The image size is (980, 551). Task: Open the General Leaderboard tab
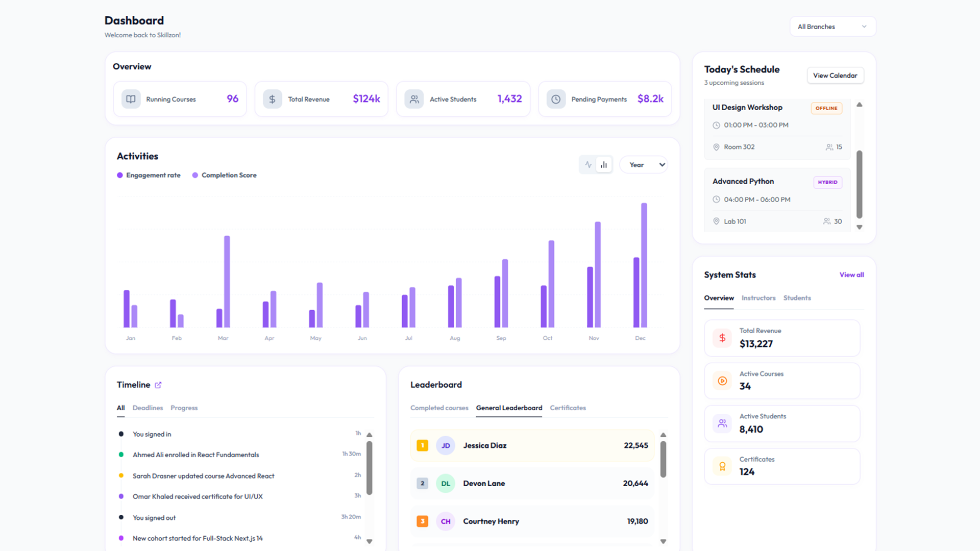point(509,408)
